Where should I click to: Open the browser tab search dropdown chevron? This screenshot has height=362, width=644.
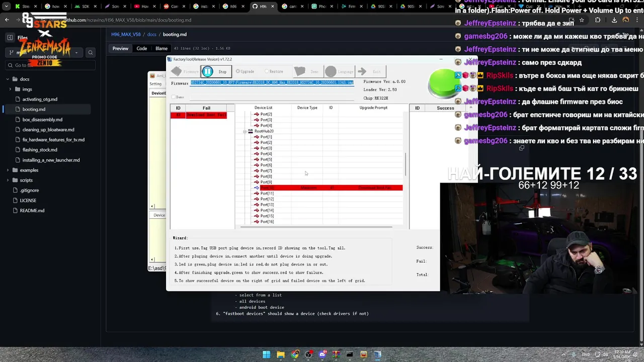(7, 7)
